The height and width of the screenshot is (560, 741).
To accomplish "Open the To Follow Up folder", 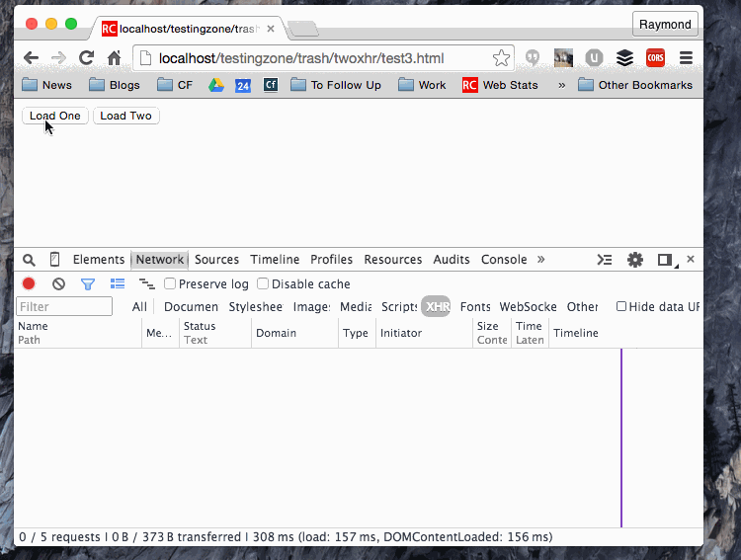I will pyautogui.click(x=336, y=85).
